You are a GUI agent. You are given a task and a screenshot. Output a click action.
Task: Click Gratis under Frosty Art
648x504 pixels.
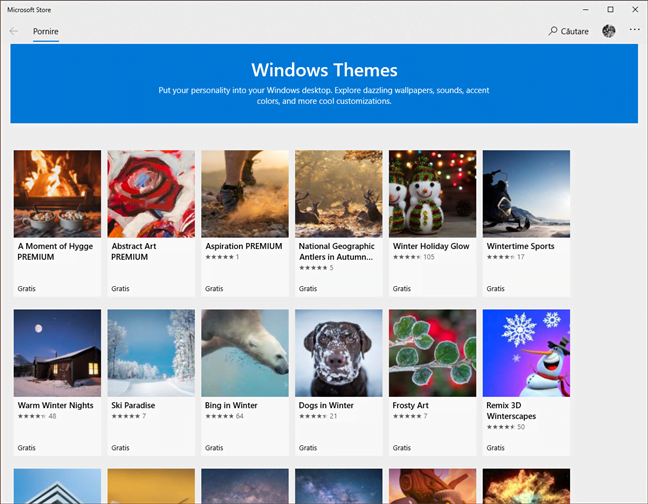402,448
